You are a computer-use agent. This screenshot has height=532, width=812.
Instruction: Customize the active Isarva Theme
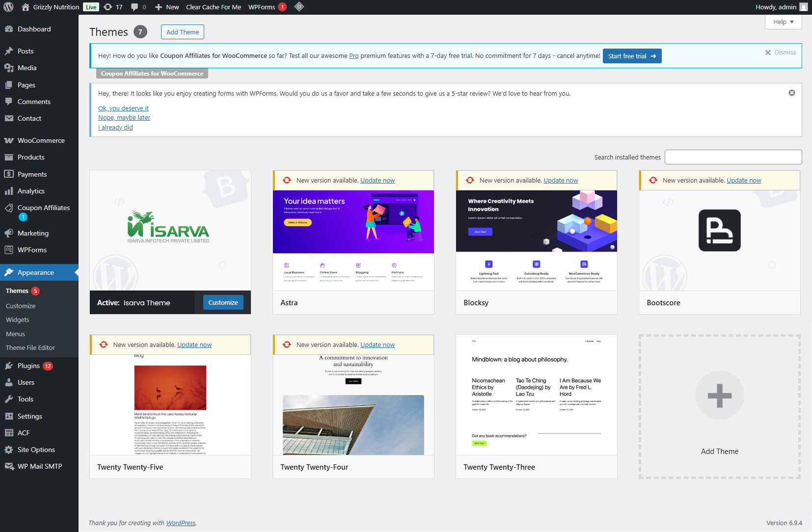pos(223,302)
